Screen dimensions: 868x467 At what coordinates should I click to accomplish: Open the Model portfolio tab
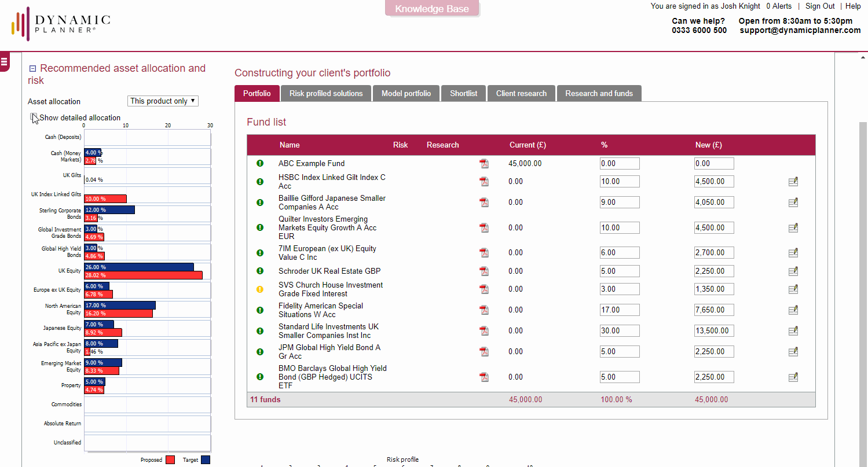406,94
